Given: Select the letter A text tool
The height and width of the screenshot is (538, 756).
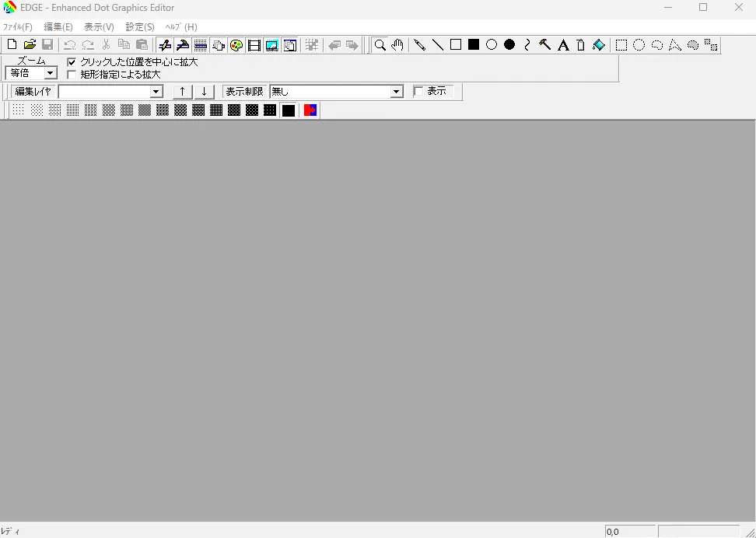Looking at the screenshot, I should (562, 45).
